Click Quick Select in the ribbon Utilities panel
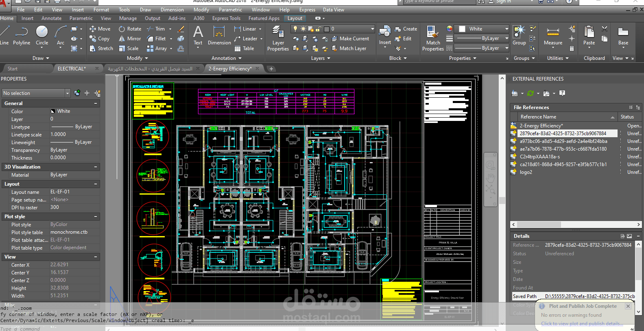The image size is (644, 331). click(572, 29)
